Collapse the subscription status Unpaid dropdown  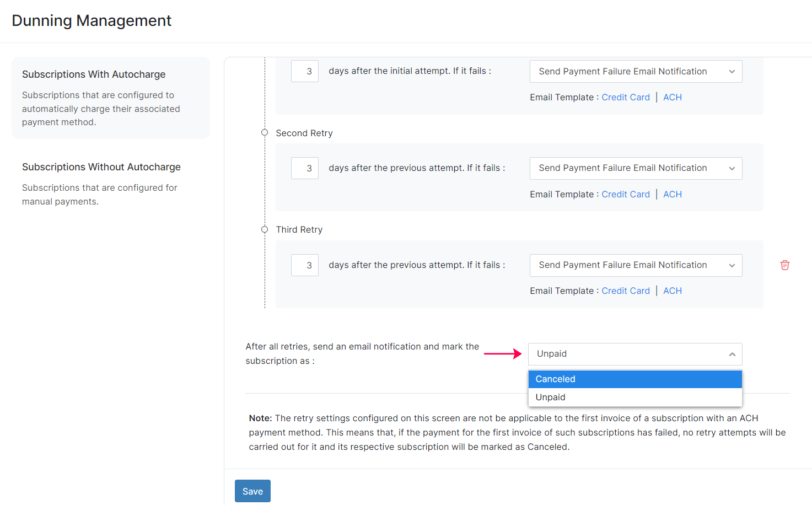pyautogui.click(x=634, y=354)
